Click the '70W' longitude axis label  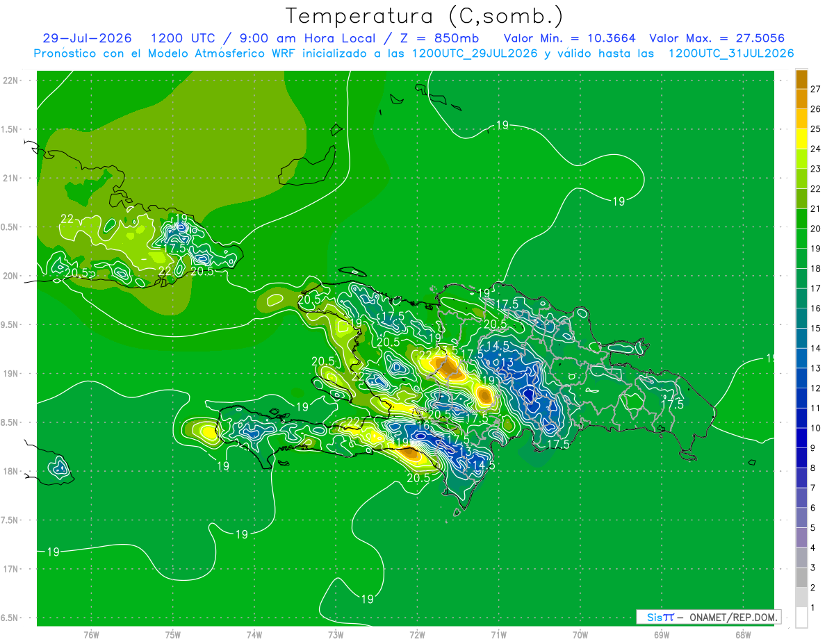580,635
